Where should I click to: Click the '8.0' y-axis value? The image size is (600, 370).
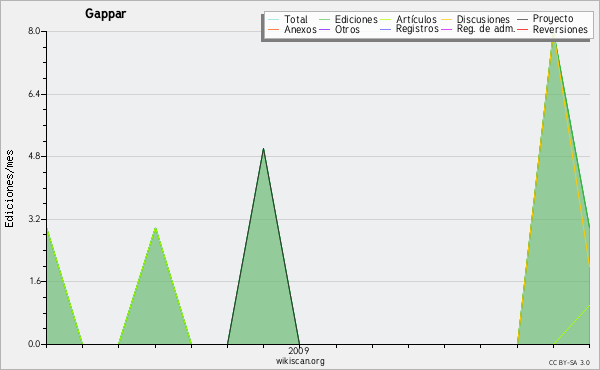pyautogui.click(x=34, y=31)
